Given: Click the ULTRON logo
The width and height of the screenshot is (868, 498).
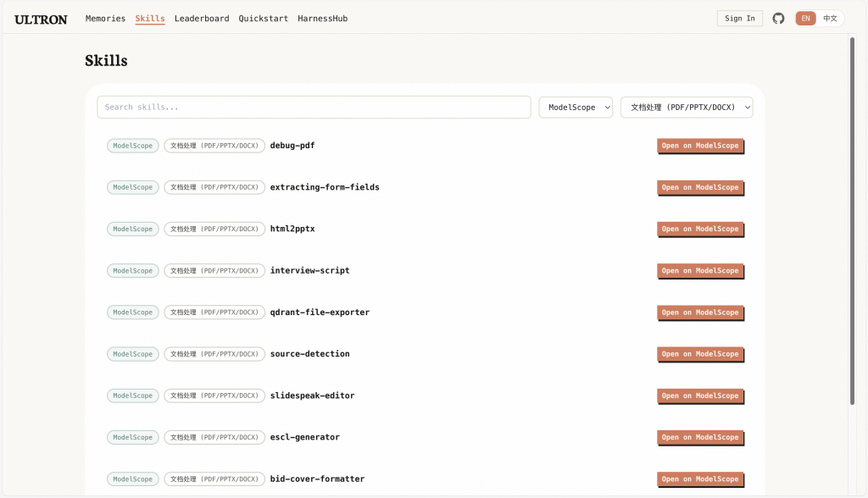Looking at the screenshot, I should pyautogui.click(x=41, y=19).
